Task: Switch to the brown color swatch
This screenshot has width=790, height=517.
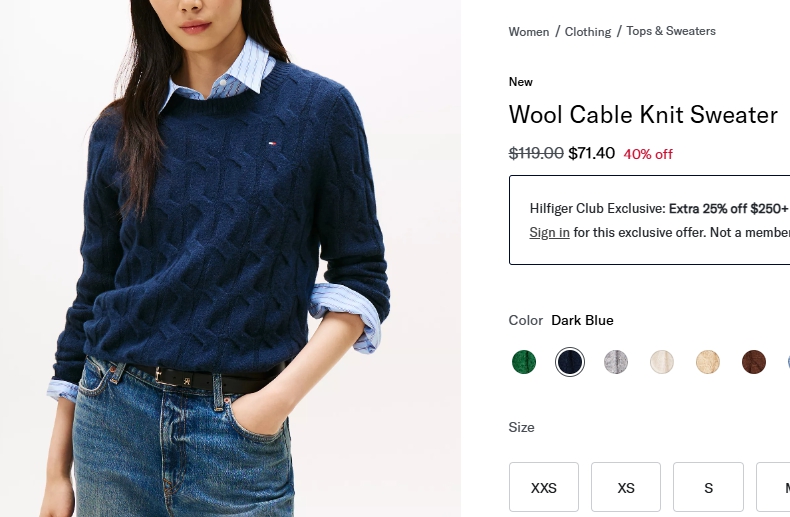Action: point(754,362)
